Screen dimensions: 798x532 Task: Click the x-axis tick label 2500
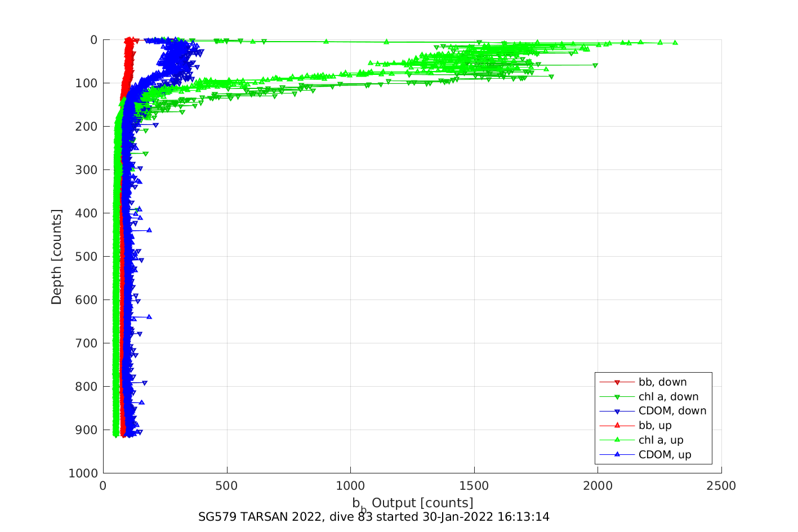pos(721,486)
